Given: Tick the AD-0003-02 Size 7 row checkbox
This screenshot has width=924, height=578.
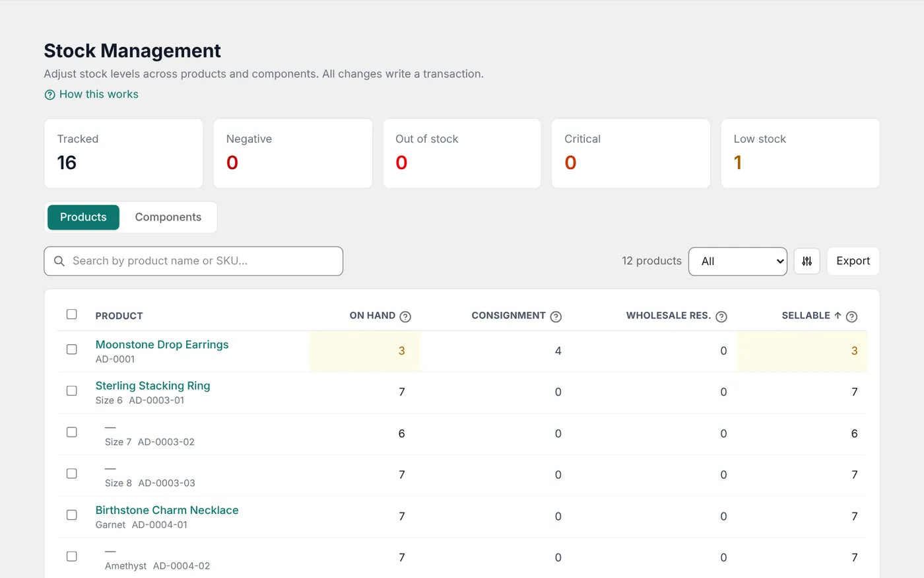Looking at the screenshot, I should (72, 432).
